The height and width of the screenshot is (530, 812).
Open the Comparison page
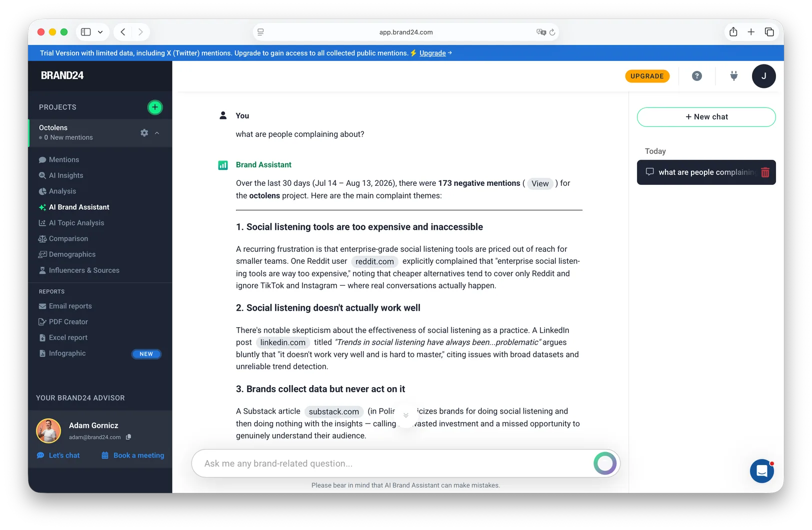68,239
